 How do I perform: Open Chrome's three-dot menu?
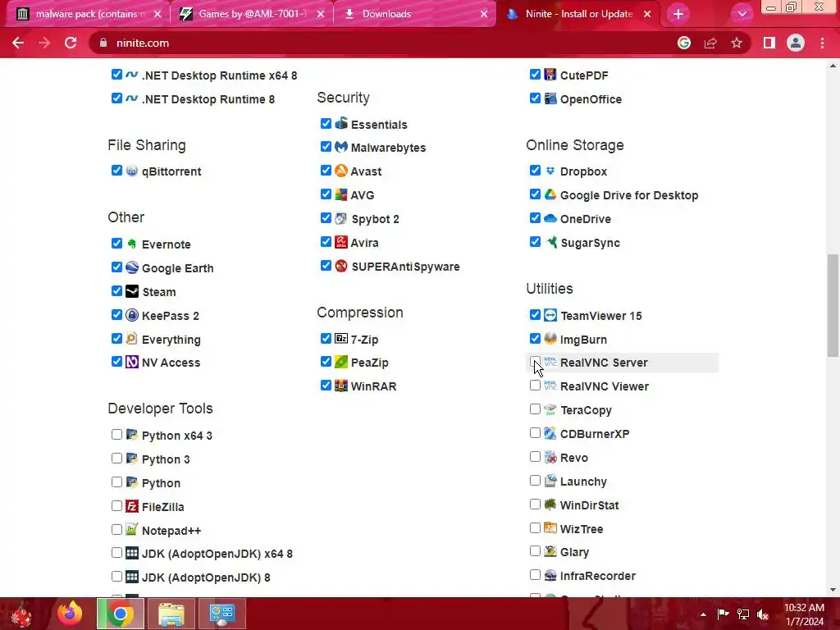[x=822, y=43]
